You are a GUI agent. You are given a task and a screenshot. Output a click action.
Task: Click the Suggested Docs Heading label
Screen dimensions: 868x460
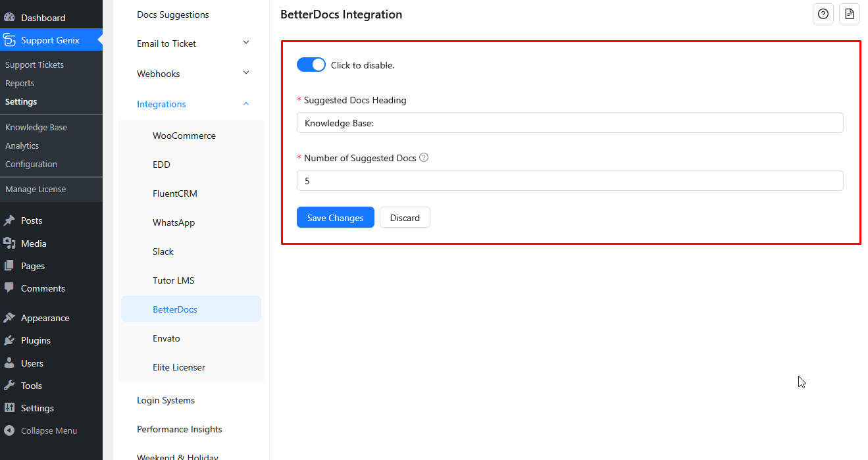coord(355,100)
